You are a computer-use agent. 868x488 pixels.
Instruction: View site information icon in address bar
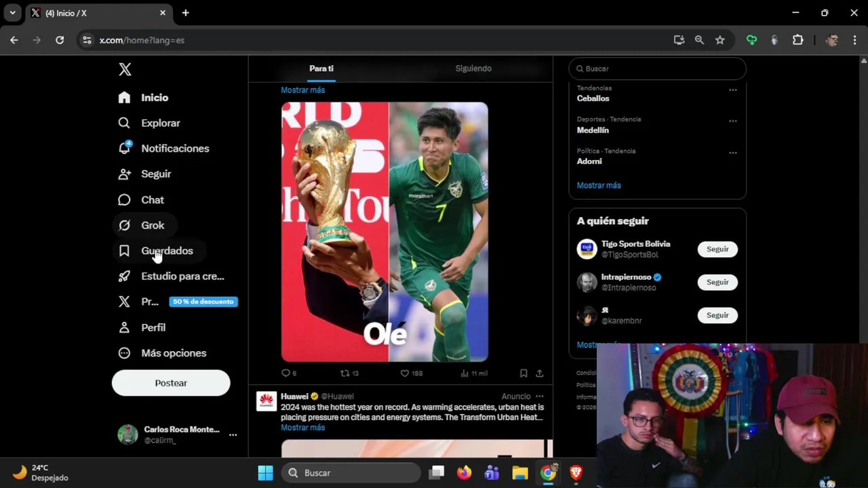[87, 40]
